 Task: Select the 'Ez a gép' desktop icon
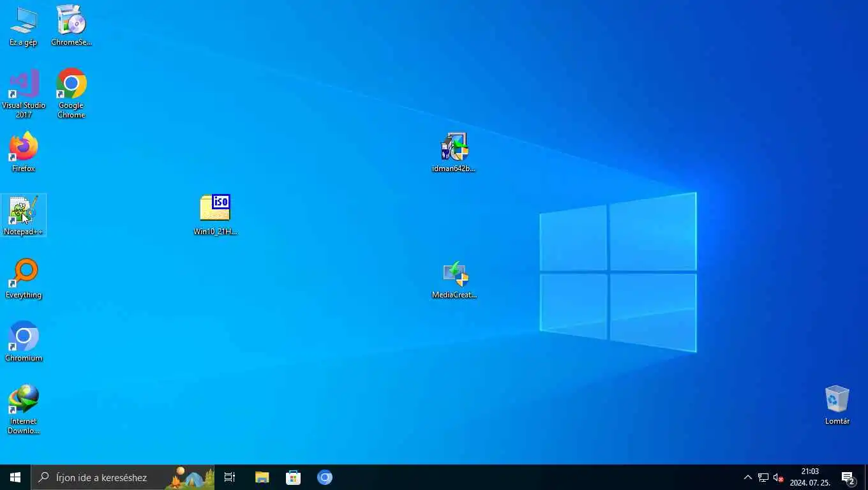[x=24, y=26]
